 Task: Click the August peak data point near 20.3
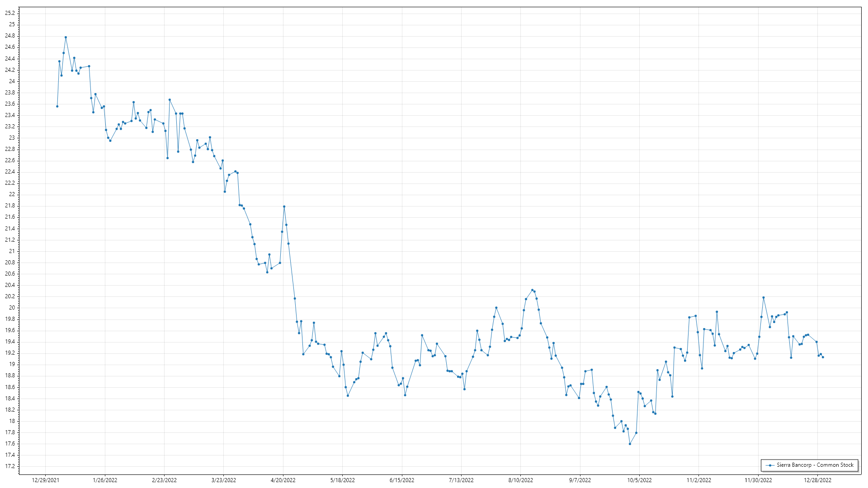pos(532,290)
